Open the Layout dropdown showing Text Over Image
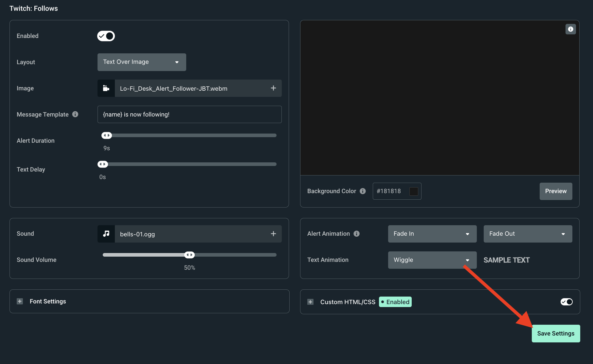Screen dimensions: 593x364 coord(142,62)
